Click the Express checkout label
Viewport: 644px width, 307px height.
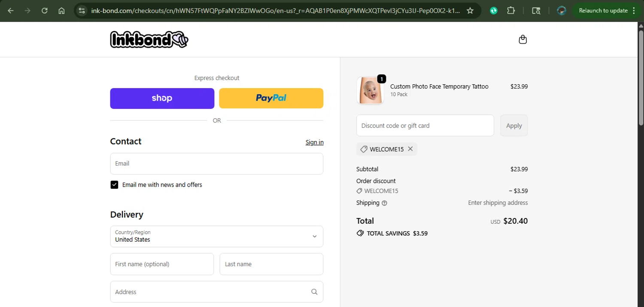click(217, 78)
